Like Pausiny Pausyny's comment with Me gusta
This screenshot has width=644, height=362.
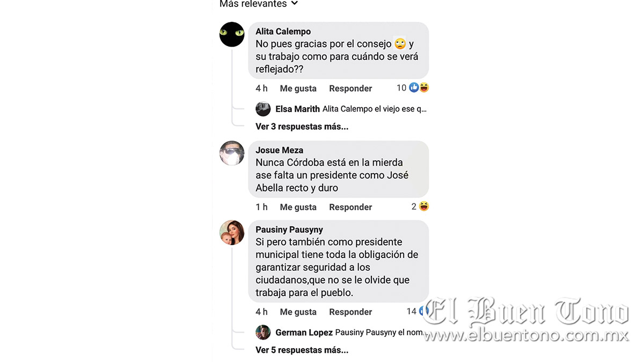298,312
